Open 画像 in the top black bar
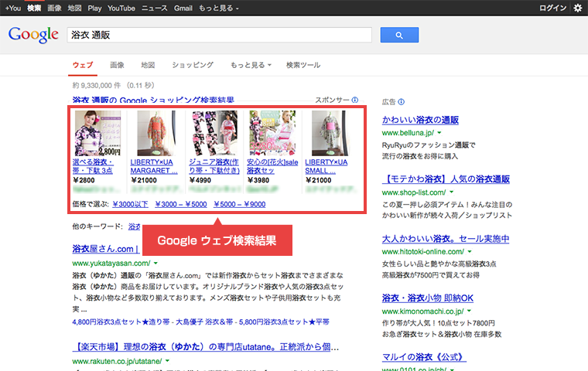 (x=54, y=8)
